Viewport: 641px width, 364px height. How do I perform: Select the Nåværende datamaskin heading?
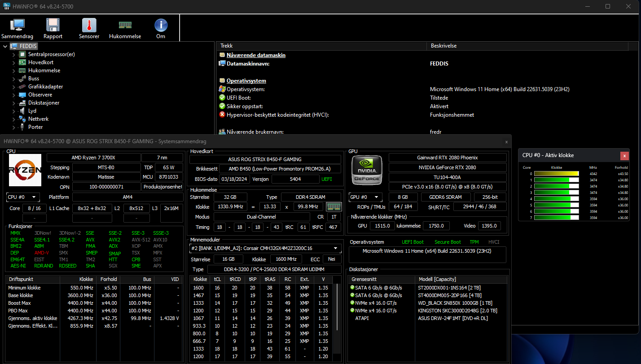click(x=256, y=55)
